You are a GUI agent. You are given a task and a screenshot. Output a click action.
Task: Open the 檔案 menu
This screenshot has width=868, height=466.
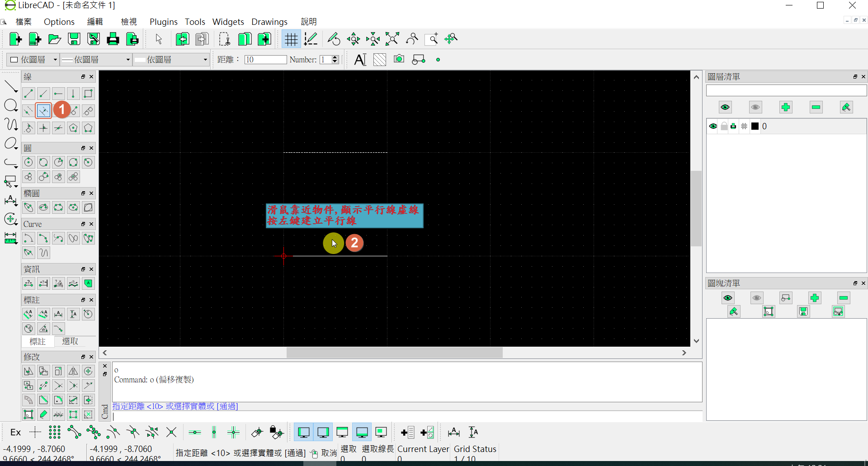point(24,22)
